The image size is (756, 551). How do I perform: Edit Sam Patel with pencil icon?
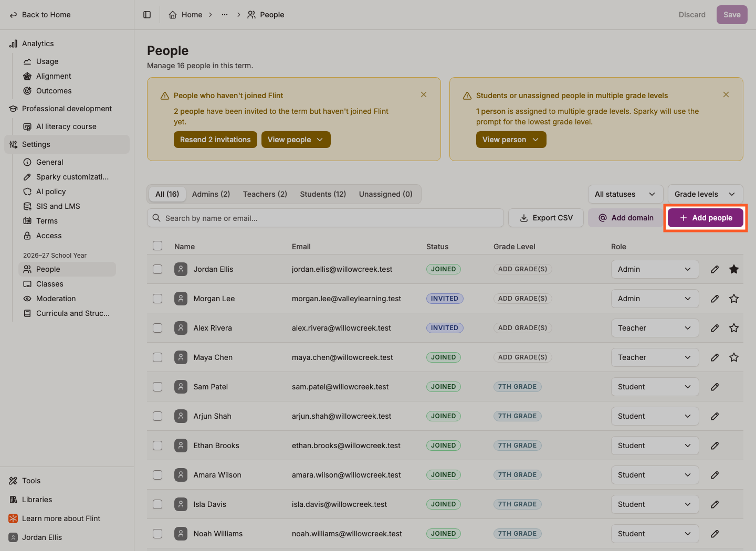pyautogui.click(x=715, y=387)
